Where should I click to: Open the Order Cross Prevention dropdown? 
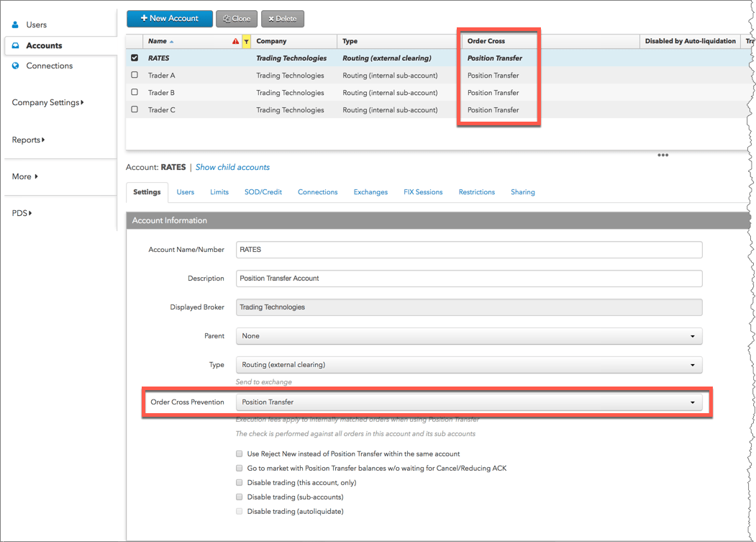click(469, 402)
